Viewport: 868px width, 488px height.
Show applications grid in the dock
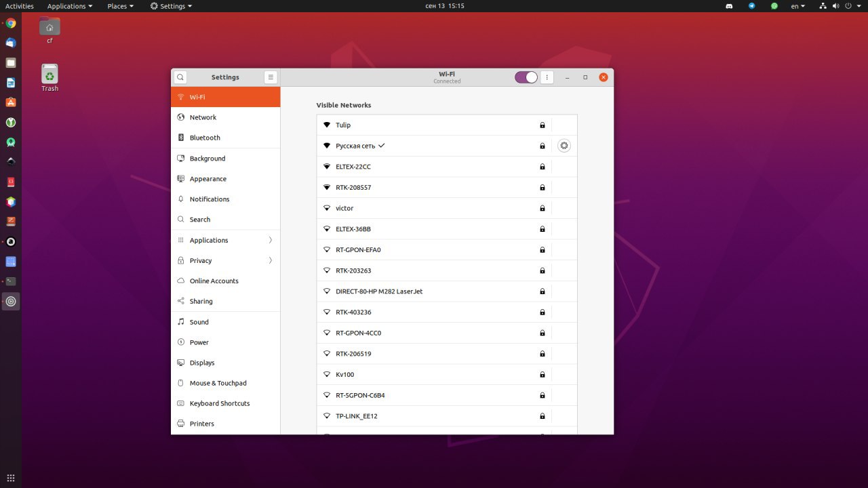[x=11, y=478]
